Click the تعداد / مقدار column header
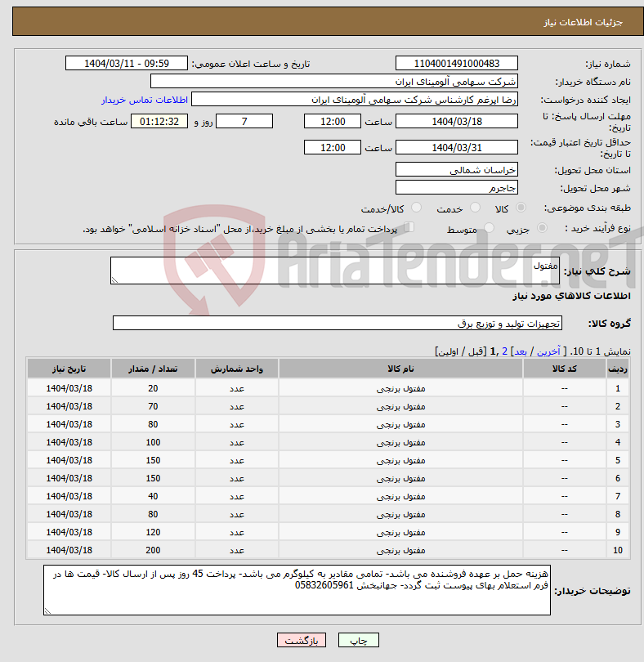The height and width of the screenshot is (662, 644). tap(153, 369)
